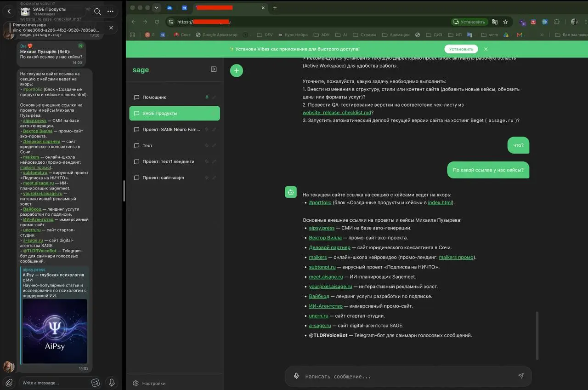
Task: Open the browser extensions puzzle icon
Action: click(x=557, y=22)
